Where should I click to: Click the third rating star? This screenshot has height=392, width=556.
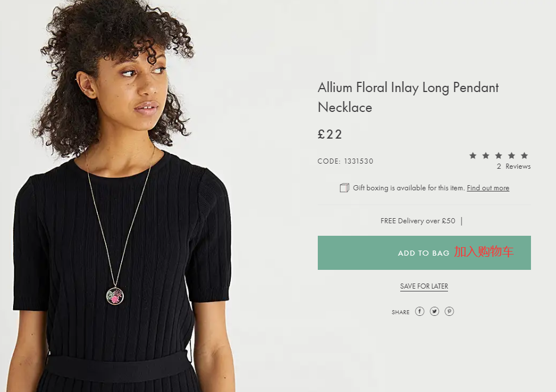click(x=499, y=156)
